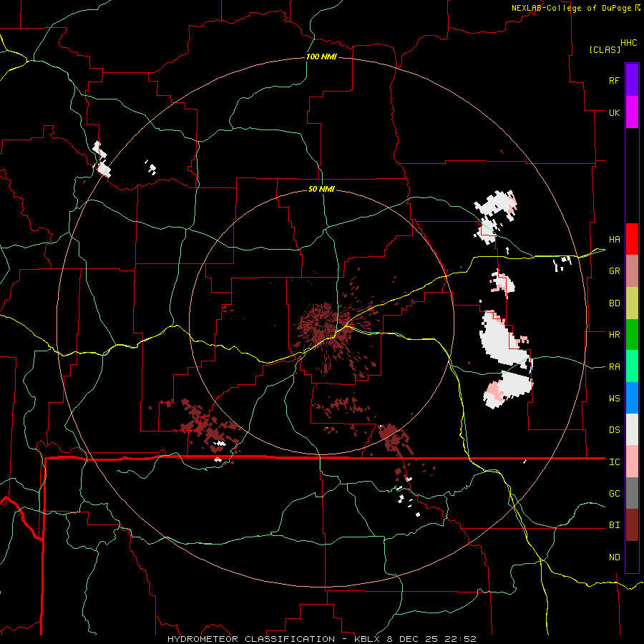This screenshot has width=644, height=644.
Task: Click the RA legend label
Action: click(614, 367)
